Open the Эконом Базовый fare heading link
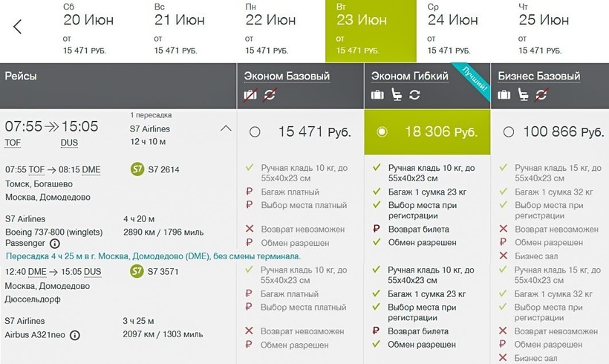Image resolution: width=609 pixels, height=364 pixels. tap(287, 76)
